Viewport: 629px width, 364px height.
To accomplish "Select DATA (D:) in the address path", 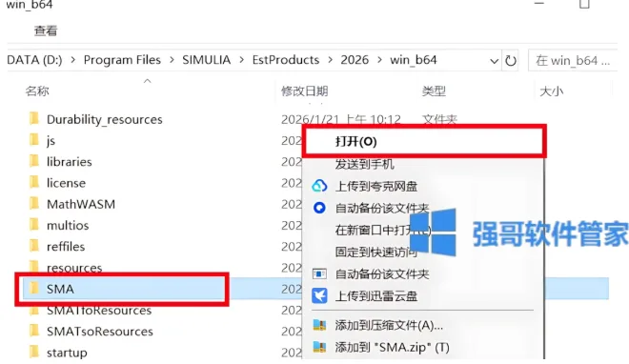I will [34, 60].
